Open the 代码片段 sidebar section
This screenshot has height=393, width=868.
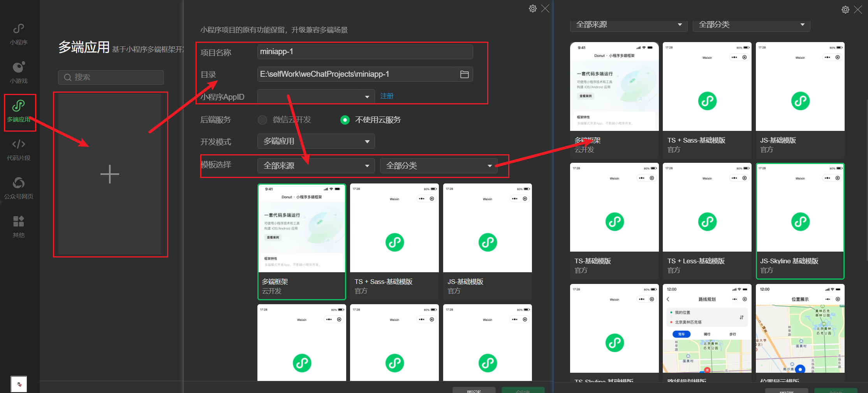pyautogui.click(x=19, y=149)
